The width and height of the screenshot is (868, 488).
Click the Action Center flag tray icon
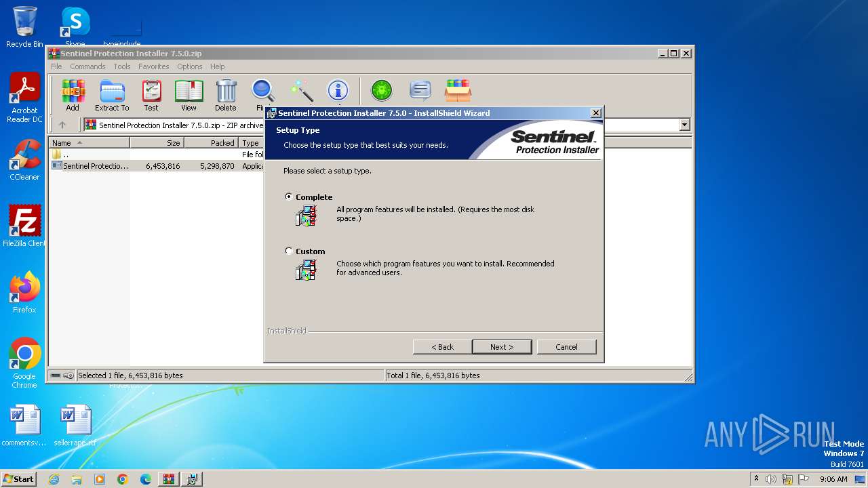click(804, 479)
